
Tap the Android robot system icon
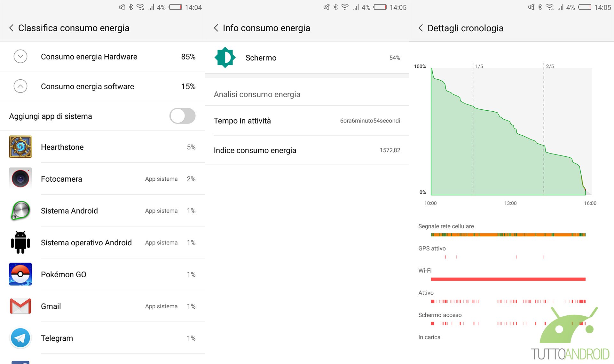(20, 242)
